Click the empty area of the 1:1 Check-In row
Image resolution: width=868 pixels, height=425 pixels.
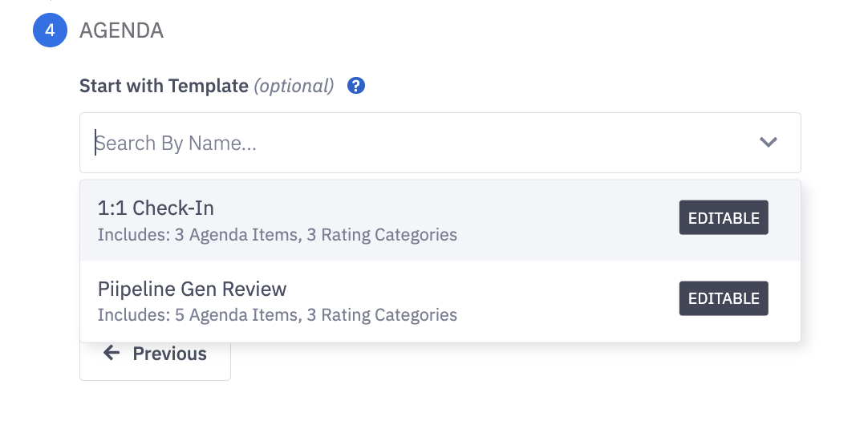(x=562, y=221)
